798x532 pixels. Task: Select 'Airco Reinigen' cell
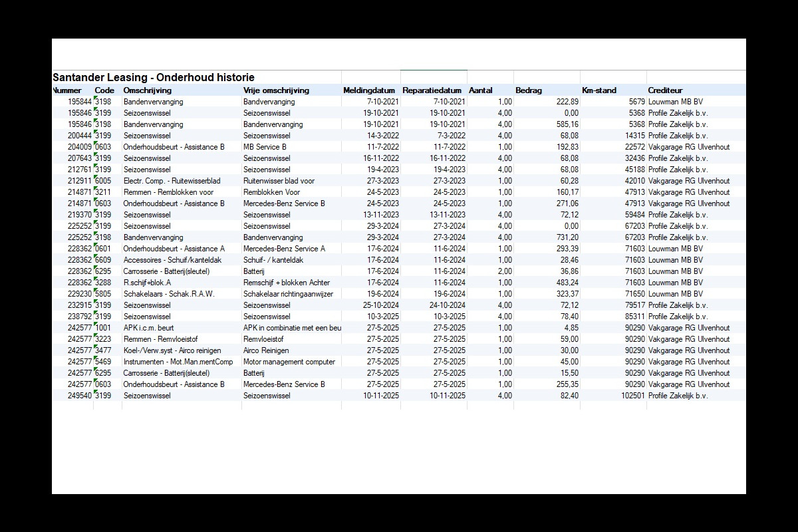[266, 350]
